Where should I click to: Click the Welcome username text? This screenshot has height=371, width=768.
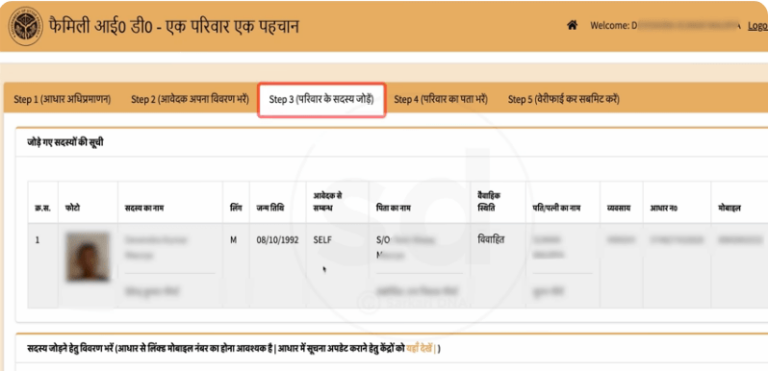[665, 25]
